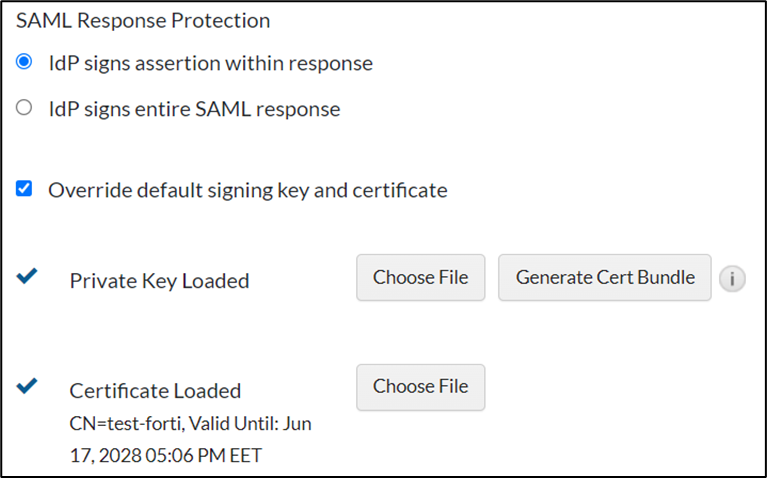Select the IdP signs assertion within response radio
Image resolution: width=767 pixels, height=478 pixels.
click(x=25, y=62)
